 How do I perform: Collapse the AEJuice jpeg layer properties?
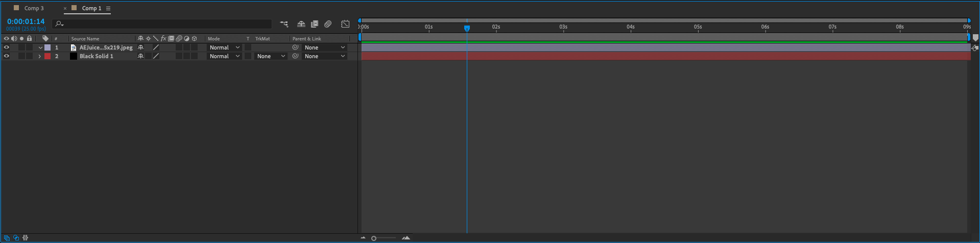click(x=40, y=47)
